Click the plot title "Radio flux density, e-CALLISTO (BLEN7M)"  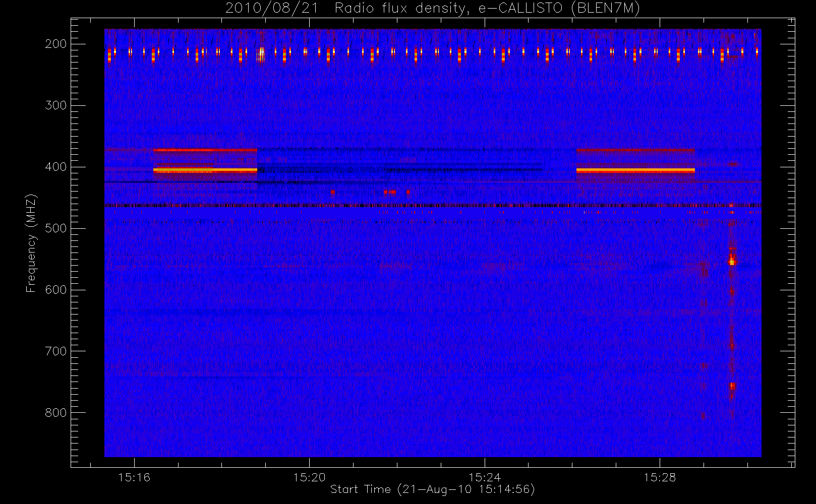point(487,9)
